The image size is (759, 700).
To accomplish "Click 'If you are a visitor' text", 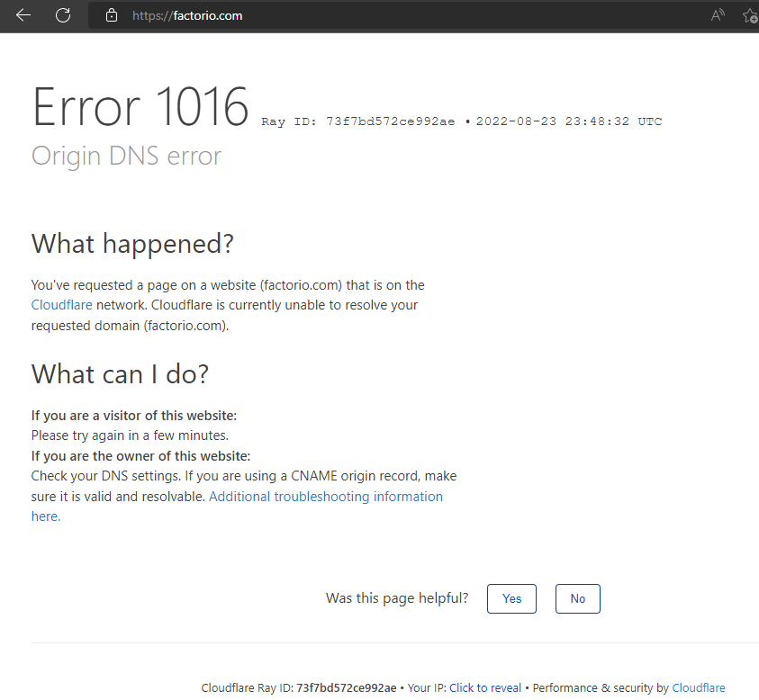I will click(134, 416).
